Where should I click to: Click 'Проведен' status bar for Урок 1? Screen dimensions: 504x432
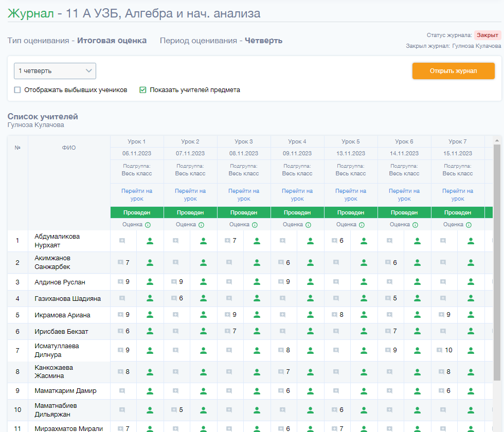[137, 213]
